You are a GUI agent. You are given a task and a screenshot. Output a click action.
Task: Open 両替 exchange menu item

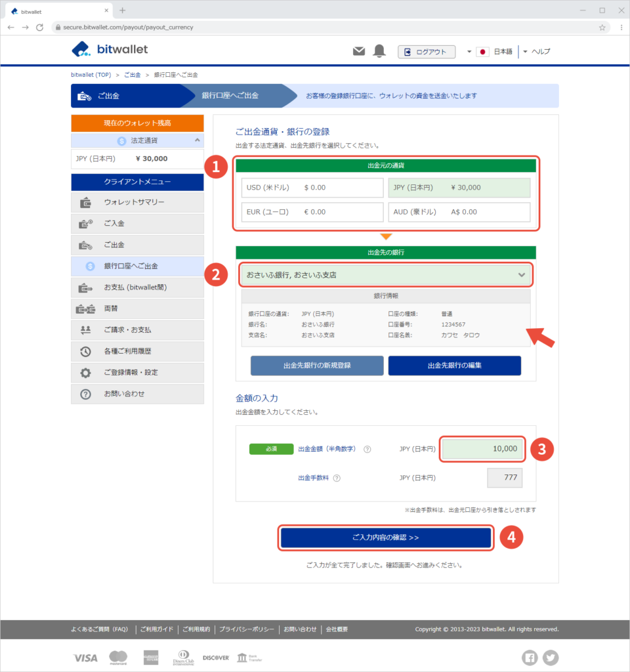click(x=137, y=309)
